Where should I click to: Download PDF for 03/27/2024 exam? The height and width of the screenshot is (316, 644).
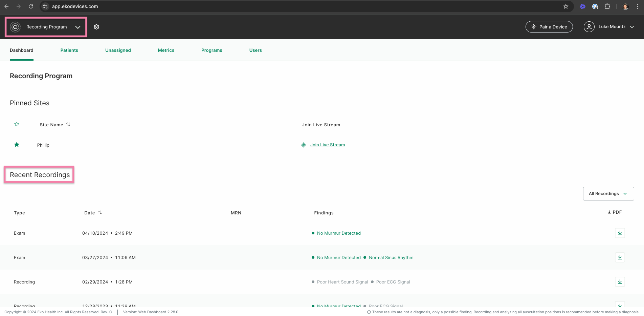coord(620,257)
